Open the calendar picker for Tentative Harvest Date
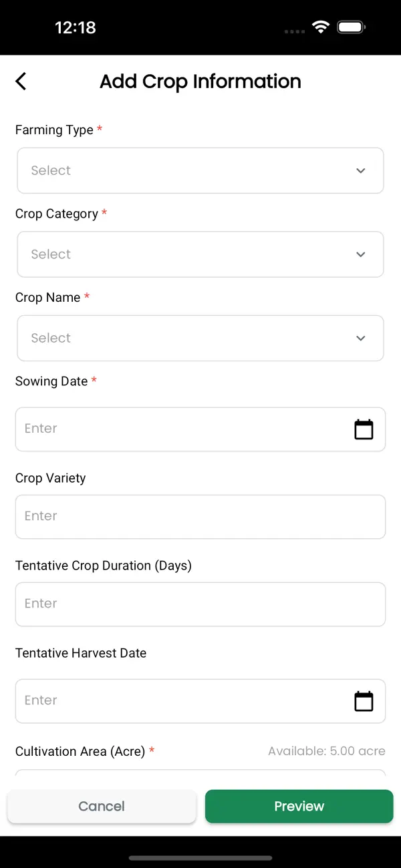Image resolution: width=401 pixels, height=868 pixels. [364, 701]
